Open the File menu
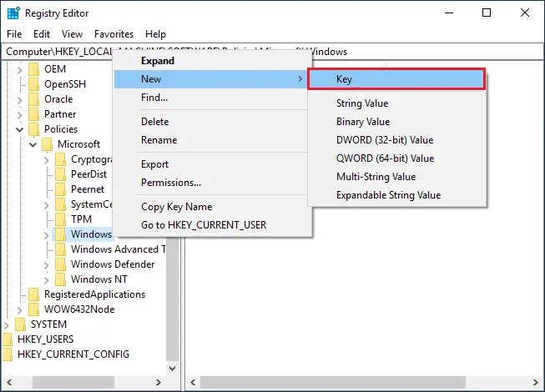 14,34
